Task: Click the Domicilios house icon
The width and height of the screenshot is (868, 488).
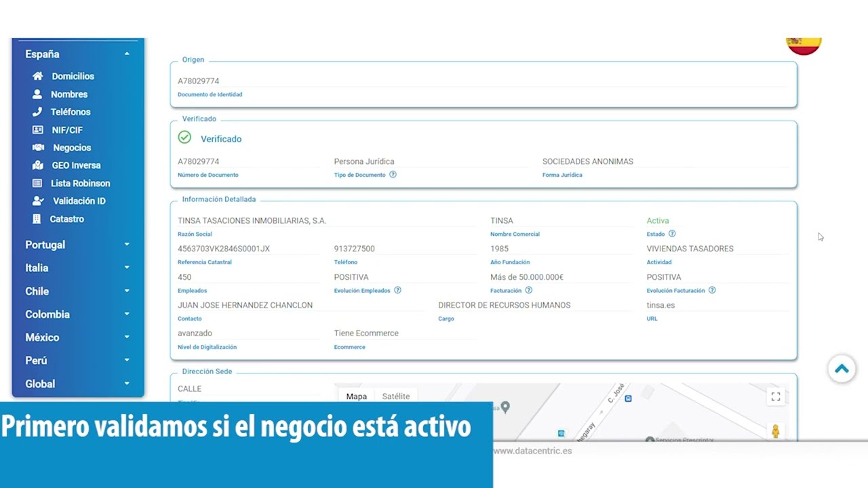Action: click(38, 77)
